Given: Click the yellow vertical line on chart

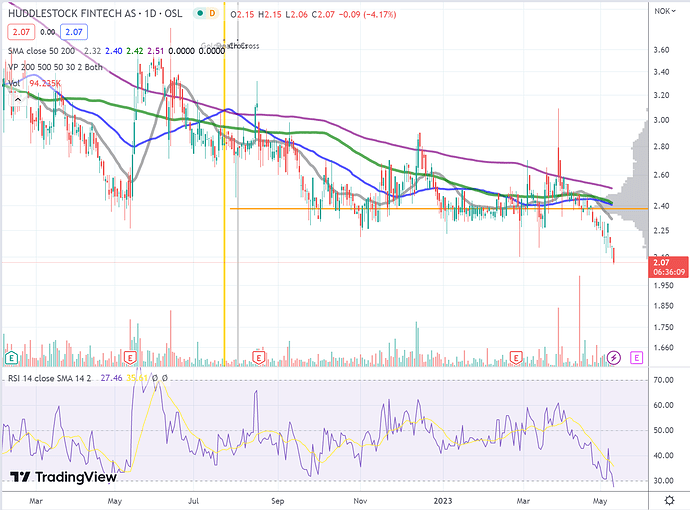Looking at the screenshot, I should (x=224, y=185).
